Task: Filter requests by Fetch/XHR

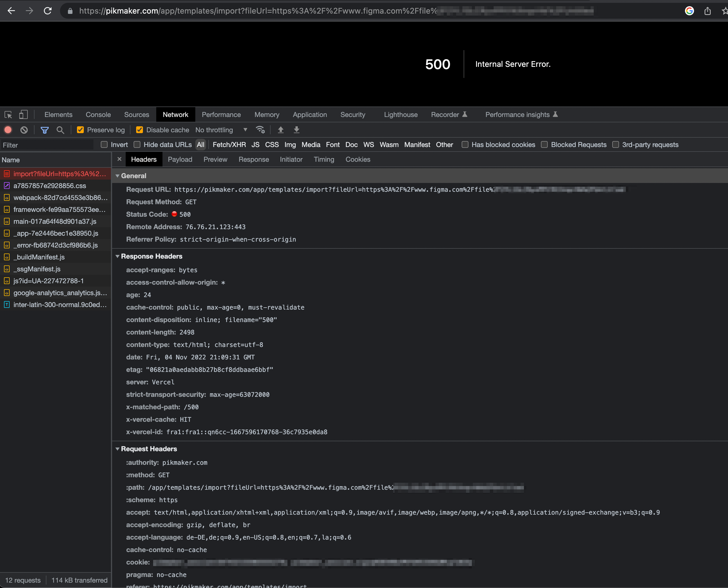Action: (x=229, y=145)
